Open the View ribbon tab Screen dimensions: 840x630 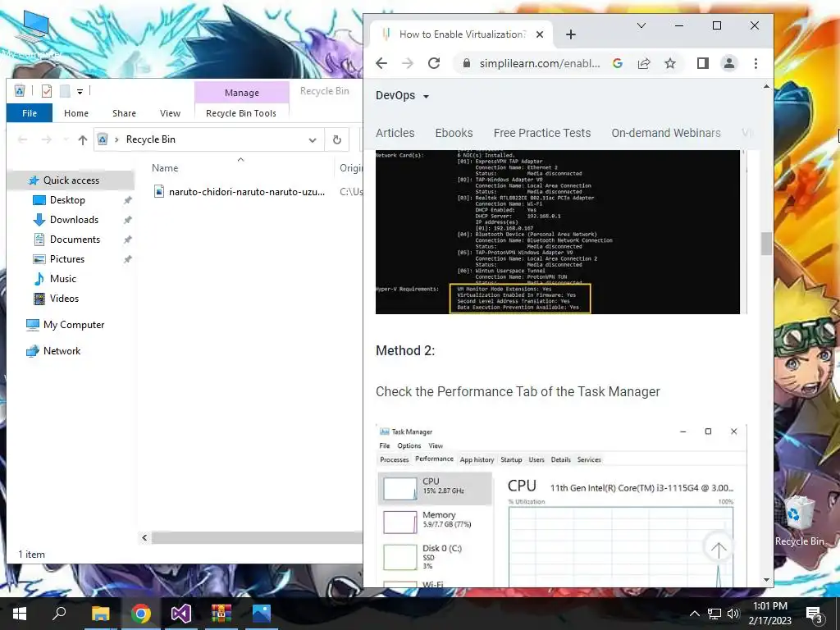click(x=170, y=113)
